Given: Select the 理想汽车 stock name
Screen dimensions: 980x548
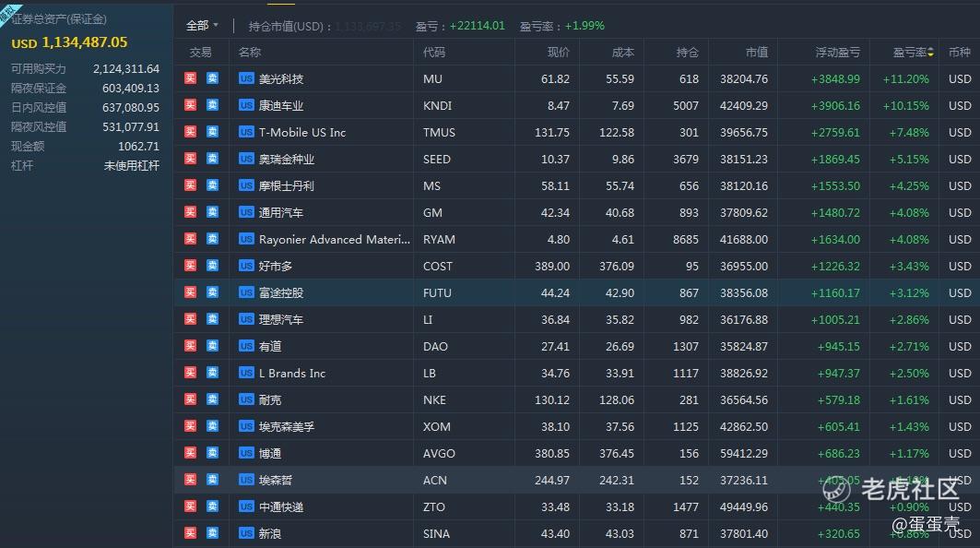Looking at the screenshot, I should pyautogui.click(x=281, y=319).
